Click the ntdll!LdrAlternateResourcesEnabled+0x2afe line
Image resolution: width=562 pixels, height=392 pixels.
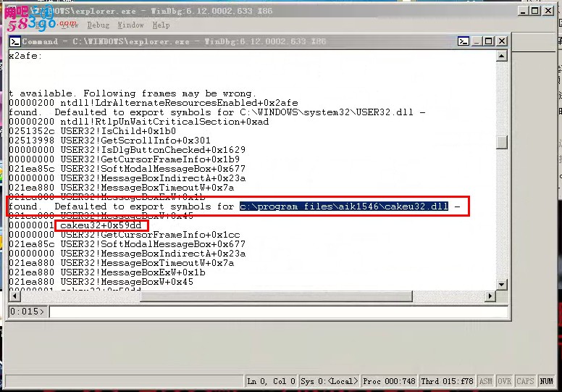[179, 103]
